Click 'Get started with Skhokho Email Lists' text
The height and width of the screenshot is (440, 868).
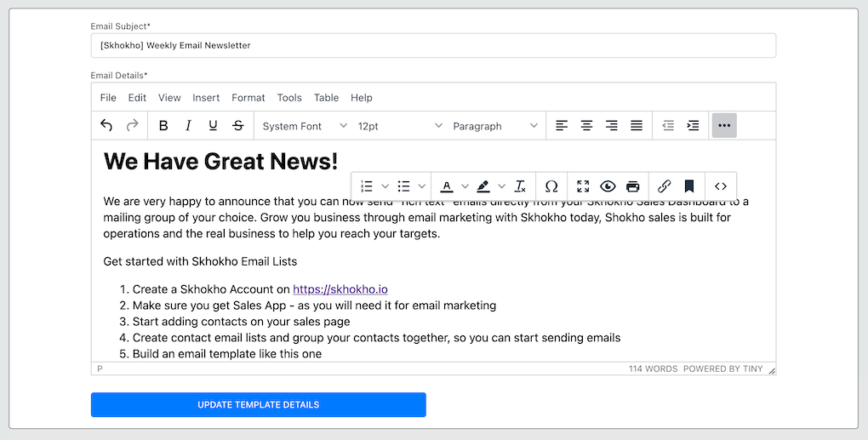[x=200, y=262]
